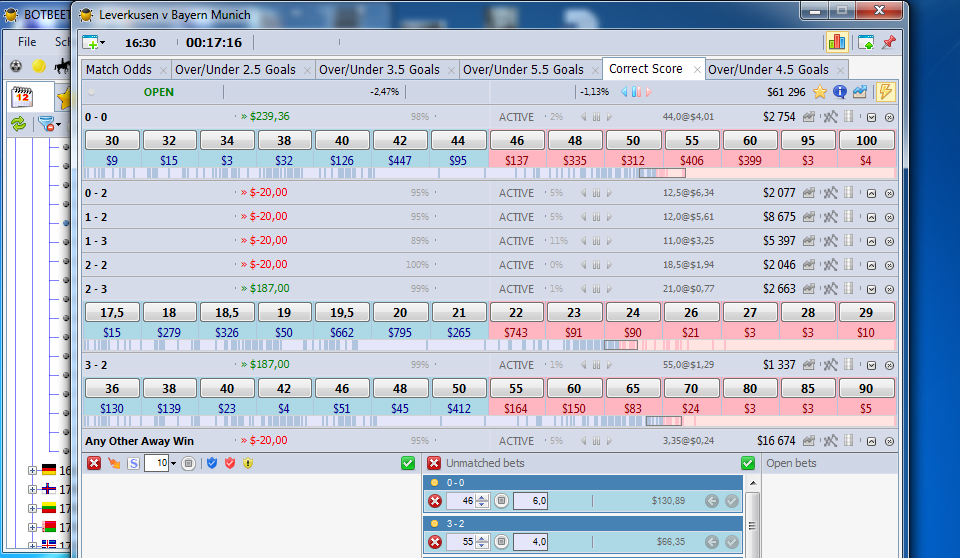960x558 pixels.
Task: Click the 21 odds button in 2 - 3 ladder
Action: [459, 312]
